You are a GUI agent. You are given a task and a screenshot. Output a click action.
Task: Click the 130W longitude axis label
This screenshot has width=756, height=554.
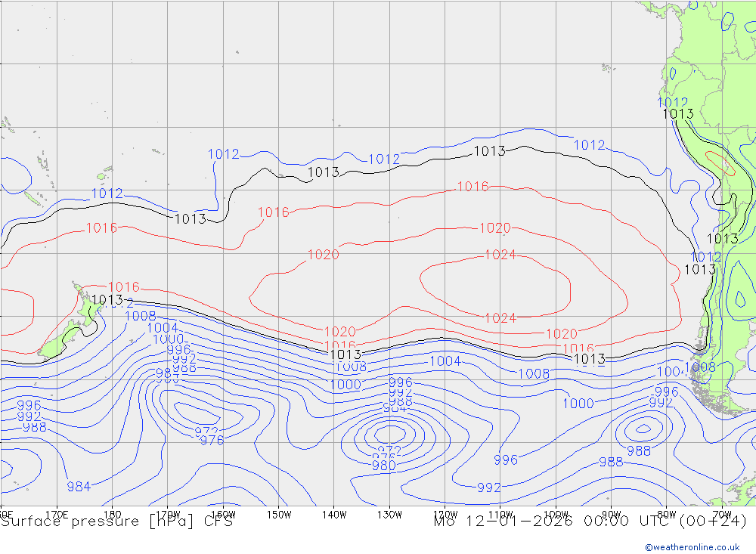pos(389,514)
